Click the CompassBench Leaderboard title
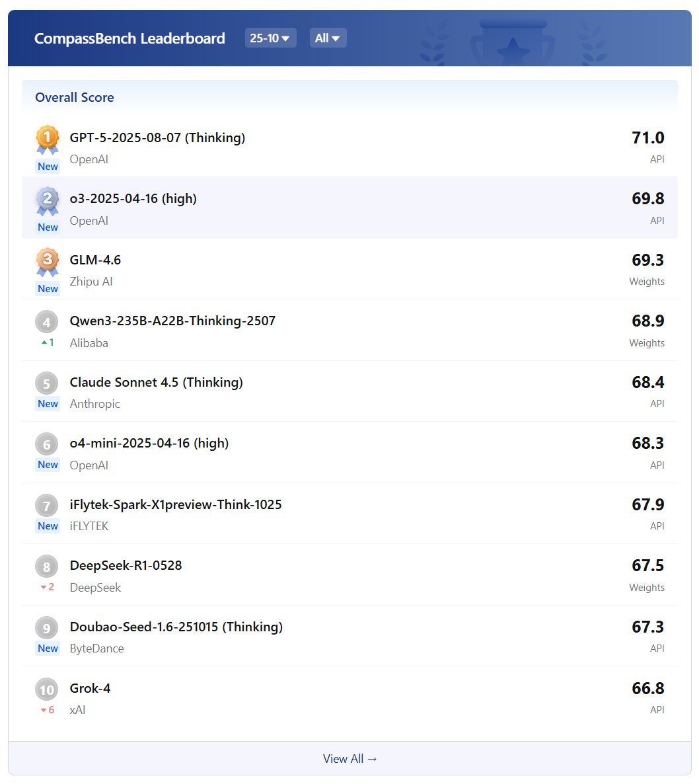 click(129, 38)
